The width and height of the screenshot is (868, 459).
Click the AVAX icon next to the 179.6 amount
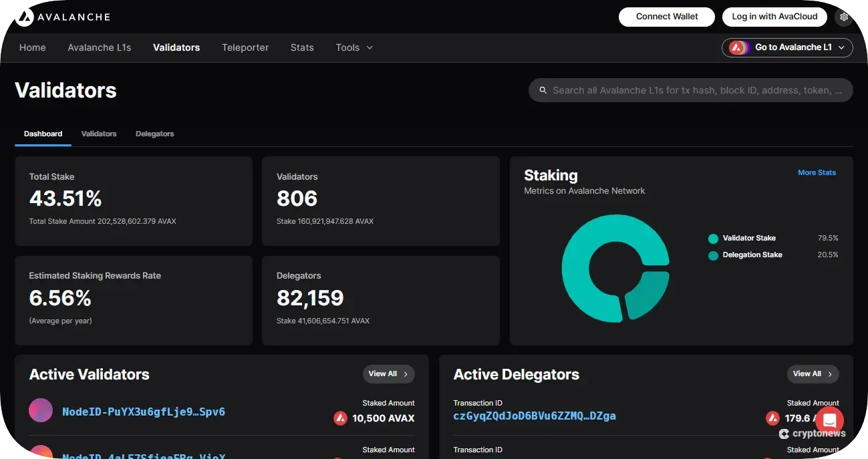(x=773, y=418)
